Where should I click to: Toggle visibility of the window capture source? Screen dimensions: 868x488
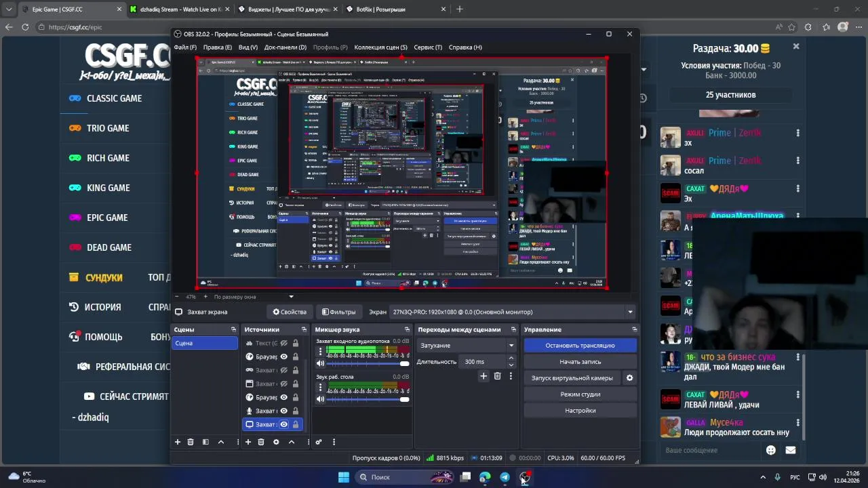click(x=284, y=384)
